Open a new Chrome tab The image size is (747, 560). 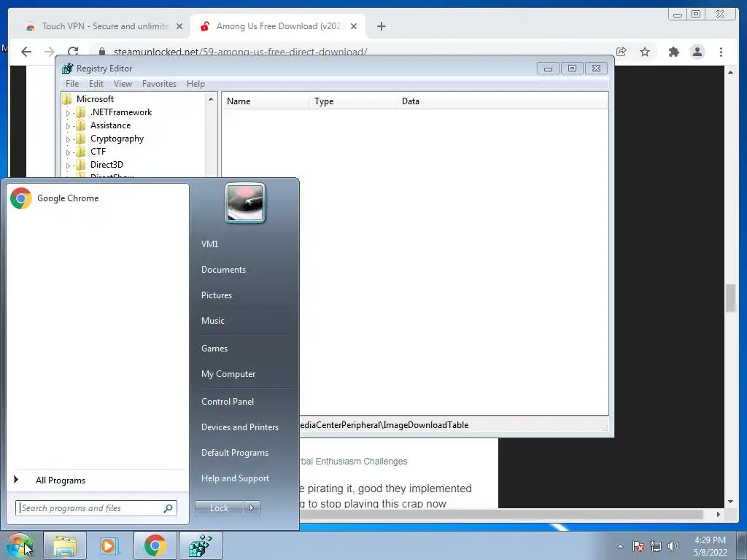coord(381,26)
